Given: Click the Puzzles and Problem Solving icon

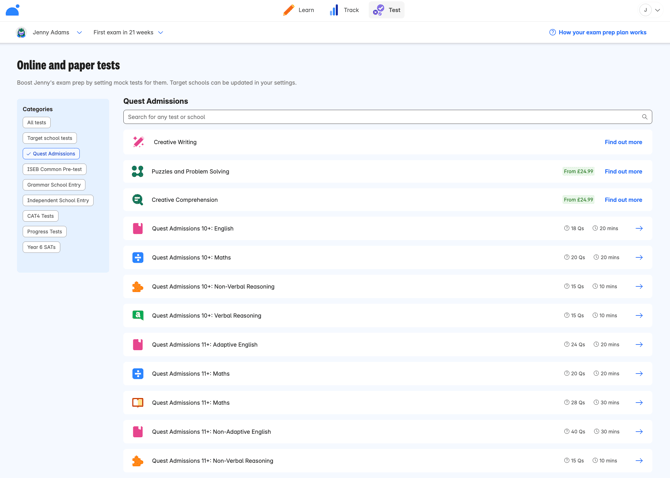Looking at the screenshot, I should pos(138,171).
